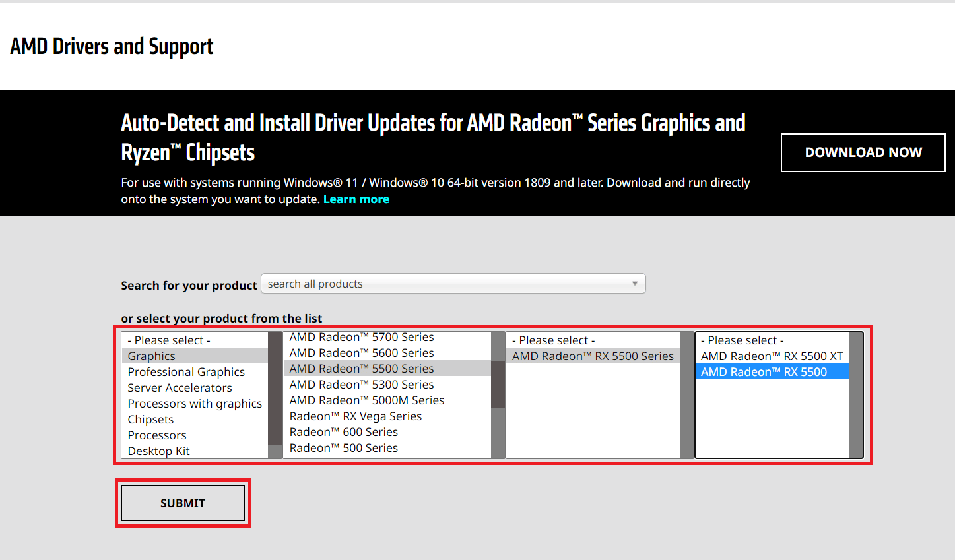Select Radeon 500 Series
This screenshot has width=955, height=560.
[x=387, y=448]
